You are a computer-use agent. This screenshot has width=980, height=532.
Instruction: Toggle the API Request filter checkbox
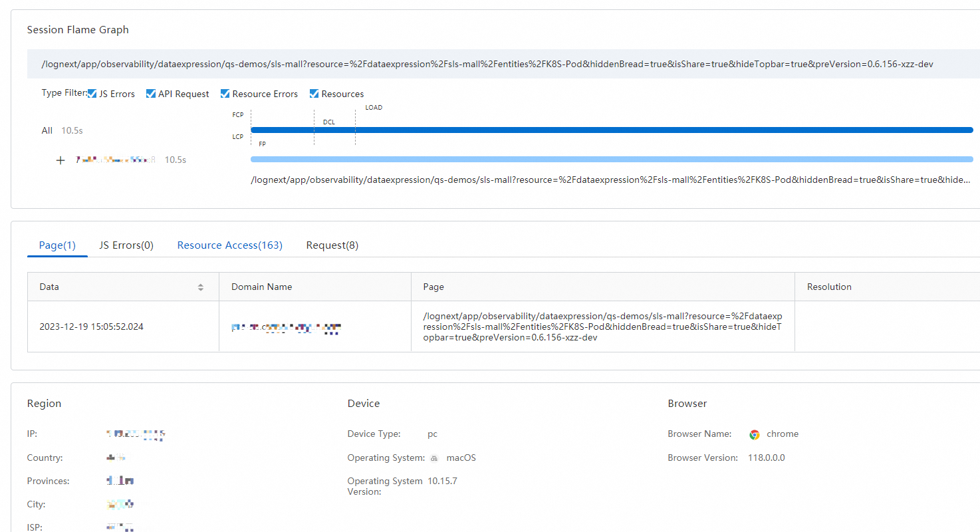151,94
